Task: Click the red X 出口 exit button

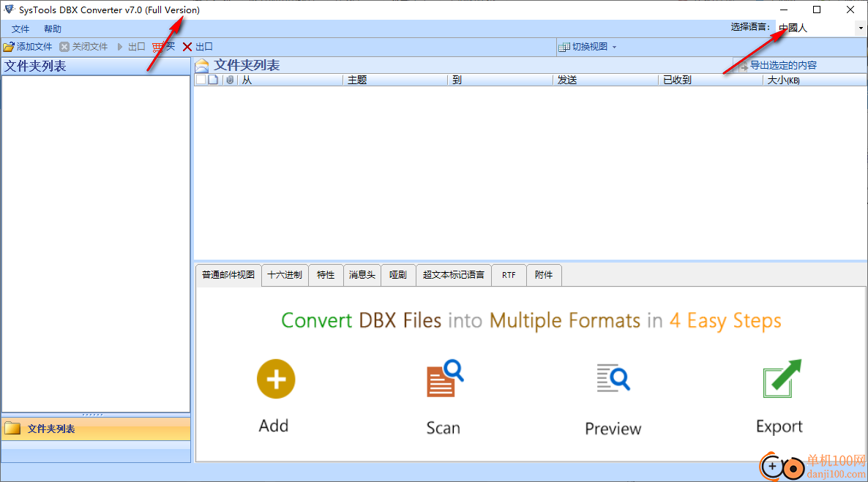Action: coord(198,47)
